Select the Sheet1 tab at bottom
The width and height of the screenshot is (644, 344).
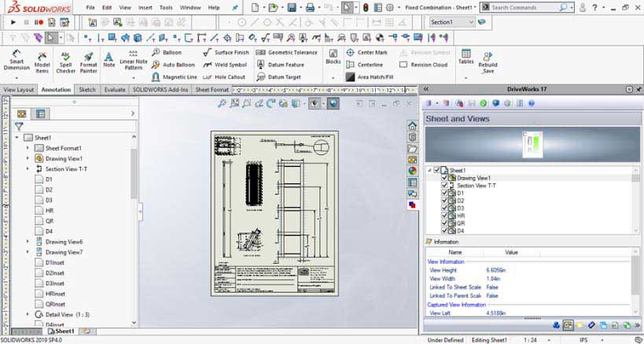[x=61, y=331]
